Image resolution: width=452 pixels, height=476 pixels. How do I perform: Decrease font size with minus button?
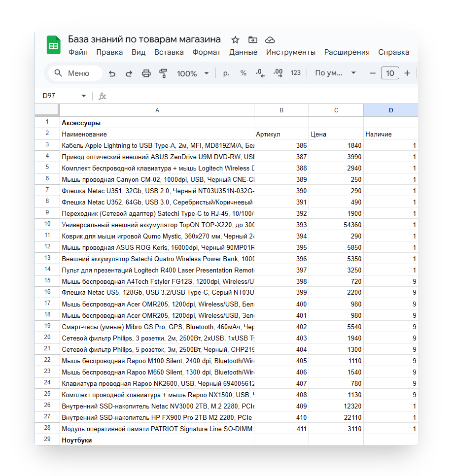pos(373,73)
